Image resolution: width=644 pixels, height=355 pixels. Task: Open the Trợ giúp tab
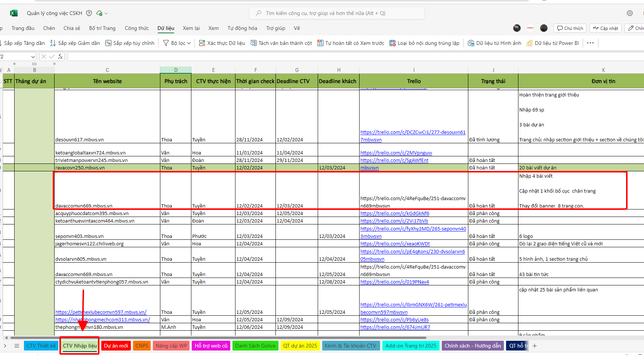pos(275,28)
